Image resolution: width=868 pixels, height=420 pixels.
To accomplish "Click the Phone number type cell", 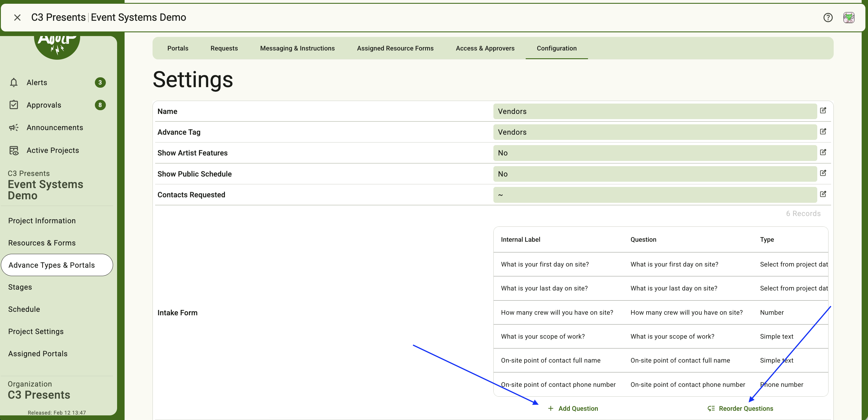I will [x=781, y=385].
